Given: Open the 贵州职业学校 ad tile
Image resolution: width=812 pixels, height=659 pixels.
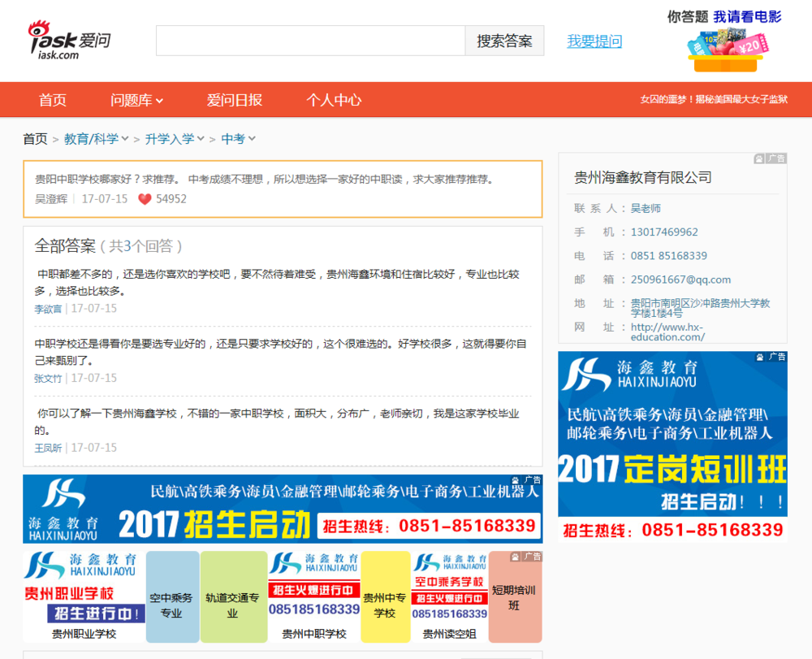Looking at the screenshot, I should [x=84, y=596].
